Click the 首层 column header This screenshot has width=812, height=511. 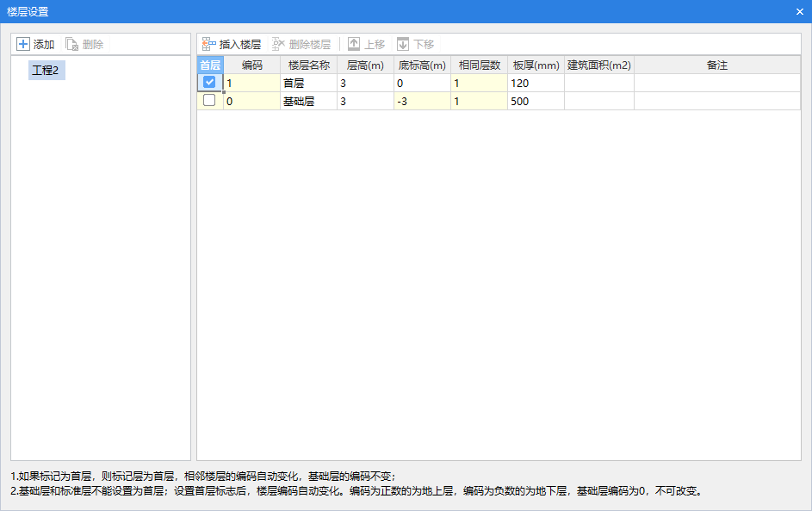click(x=210, y=65)
